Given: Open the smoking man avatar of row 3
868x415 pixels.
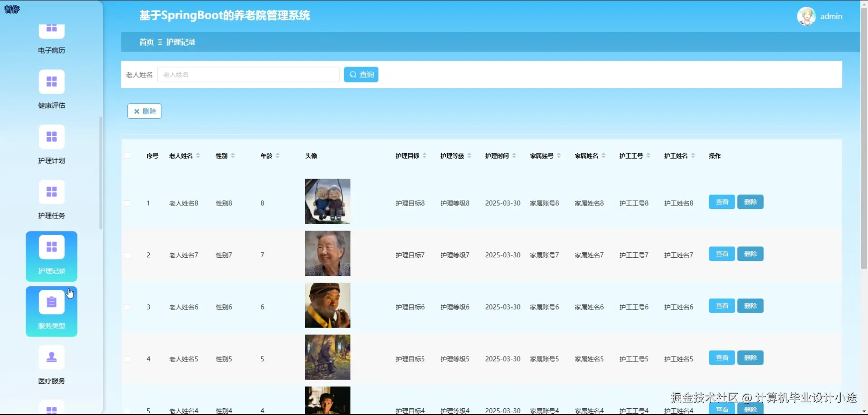Looking at the screenshot, I should [x=328, y=305].
